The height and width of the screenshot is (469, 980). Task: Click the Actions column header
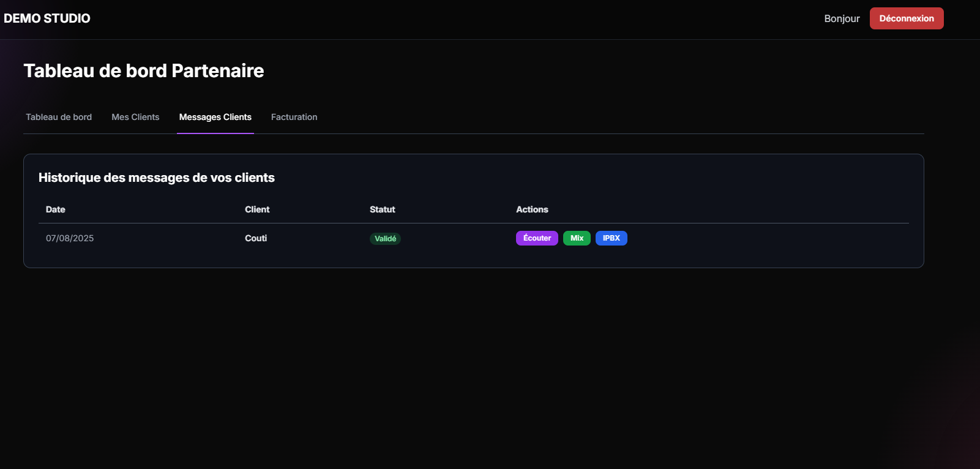tap(532, 209)
